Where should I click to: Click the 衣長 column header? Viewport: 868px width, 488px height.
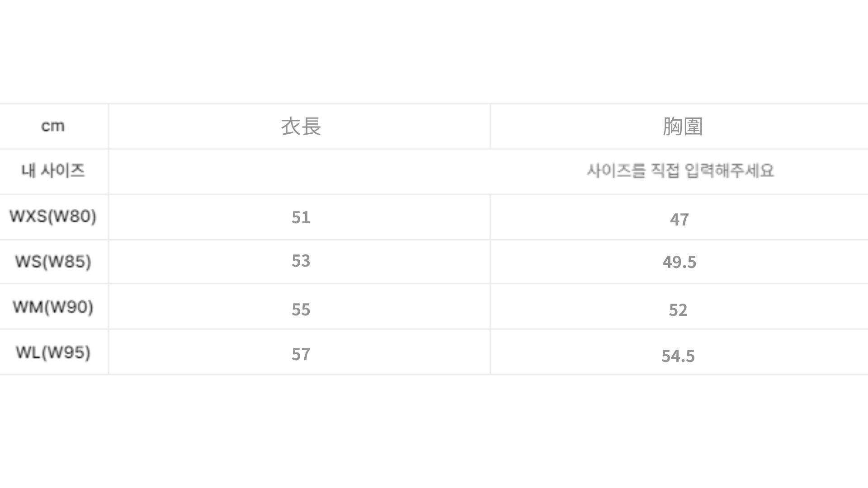coord(301,126)
